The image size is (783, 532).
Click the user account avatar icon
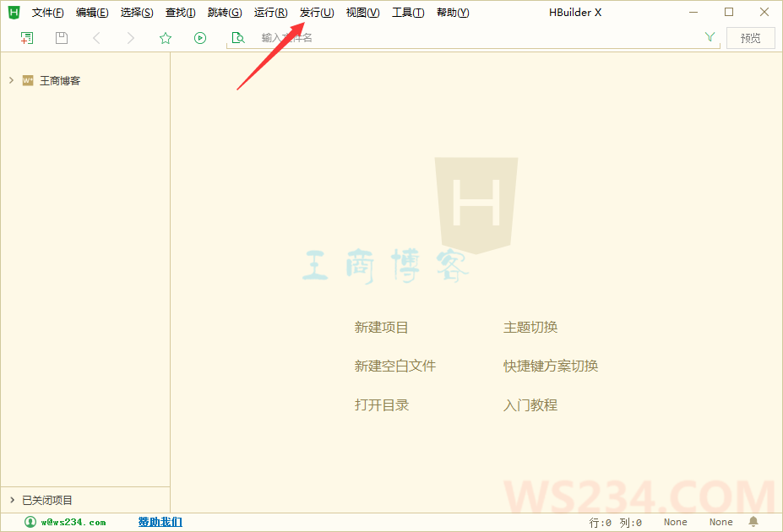pos(30,522)
